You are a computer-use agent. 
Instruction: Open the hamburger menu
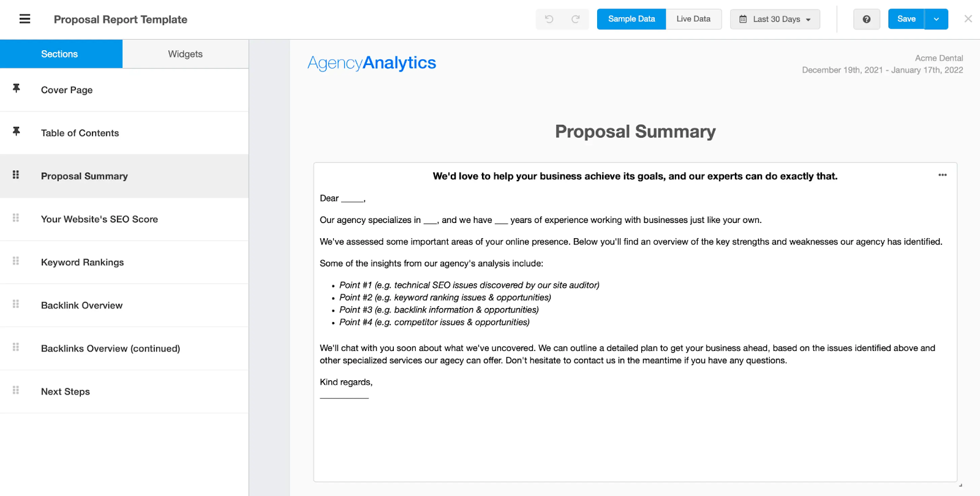coord(24,19)
